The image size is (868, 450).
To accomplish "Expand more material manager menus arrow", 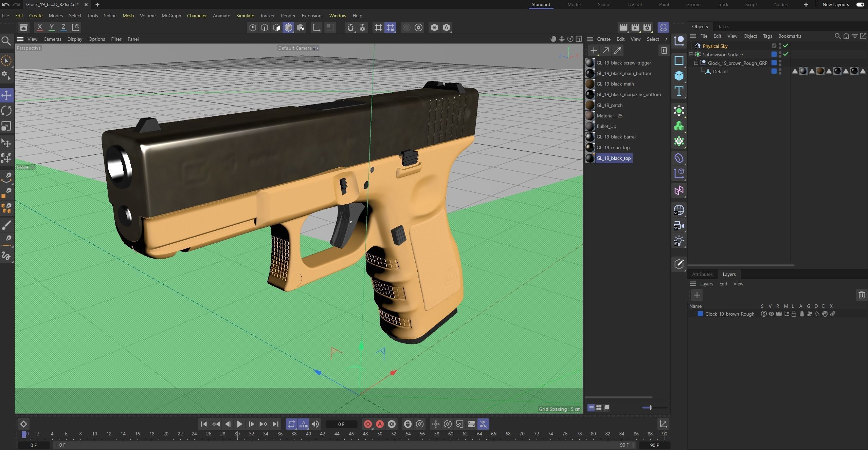I will [666, 39].
